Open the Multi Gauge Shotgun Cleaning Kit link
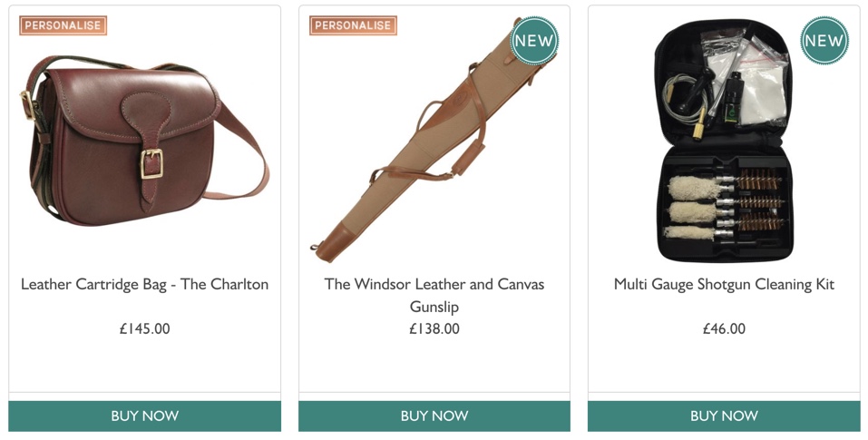This screenshot has height=440, width=868. 724,285
